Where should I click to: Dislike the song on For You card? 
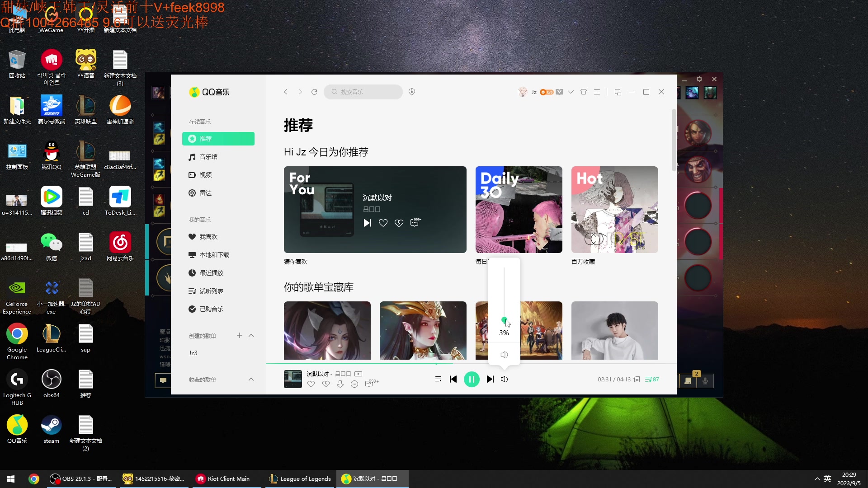pos(399,223)
